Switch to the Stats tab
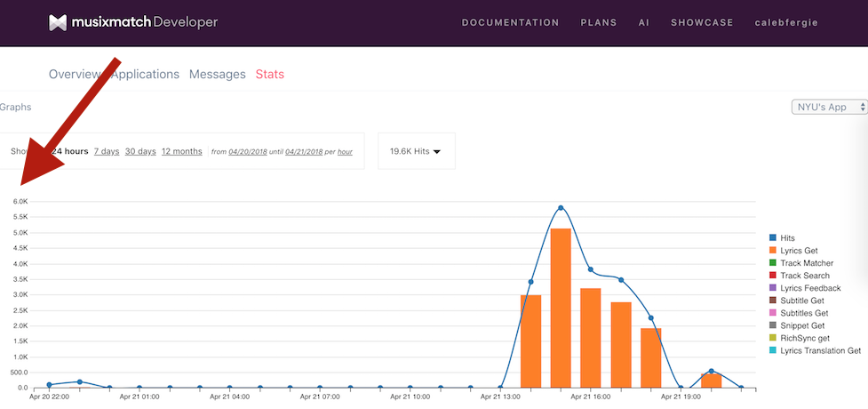The image size is (868, 409). tap(269, 74)
